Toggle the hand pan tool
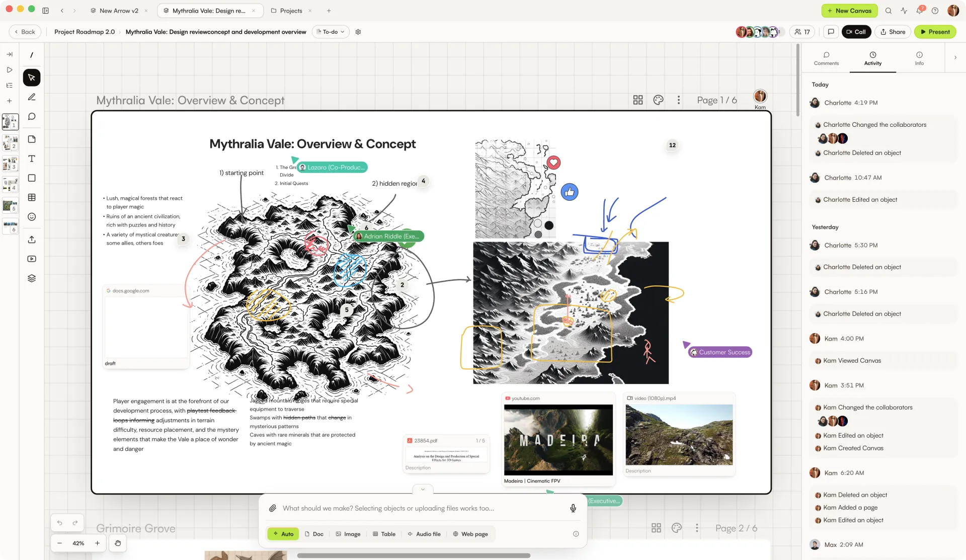The image size is (966, 560). coord(118,543)
